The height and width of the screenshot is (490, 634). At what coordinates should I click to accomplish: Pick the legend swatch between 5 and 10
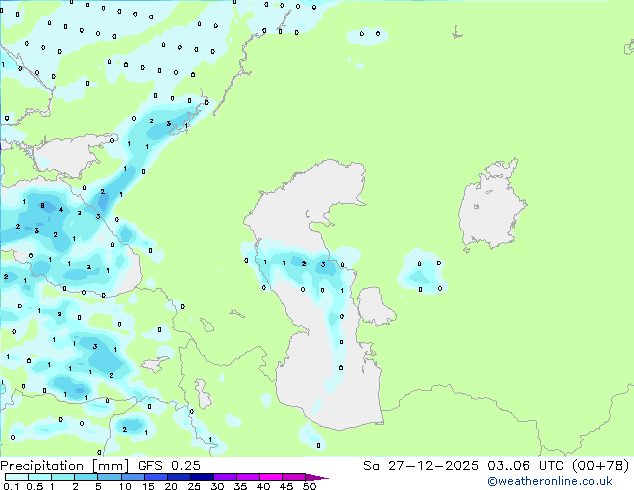(109, 477)
